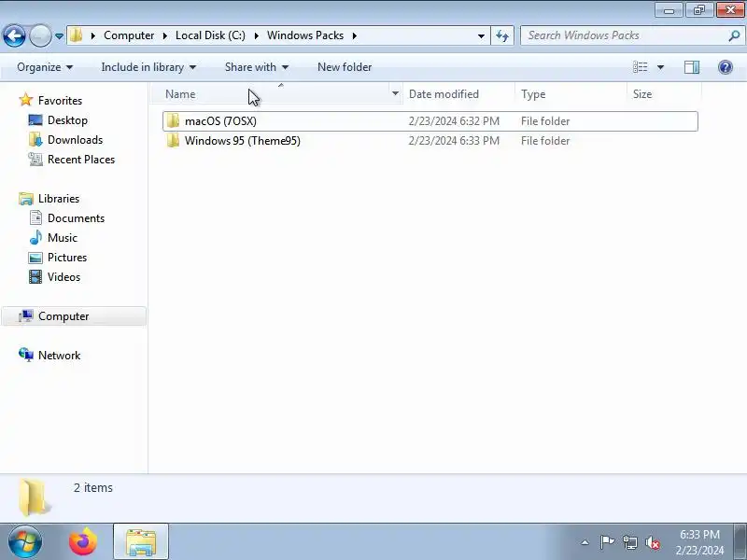Sort by Type column header

[571, 94]
